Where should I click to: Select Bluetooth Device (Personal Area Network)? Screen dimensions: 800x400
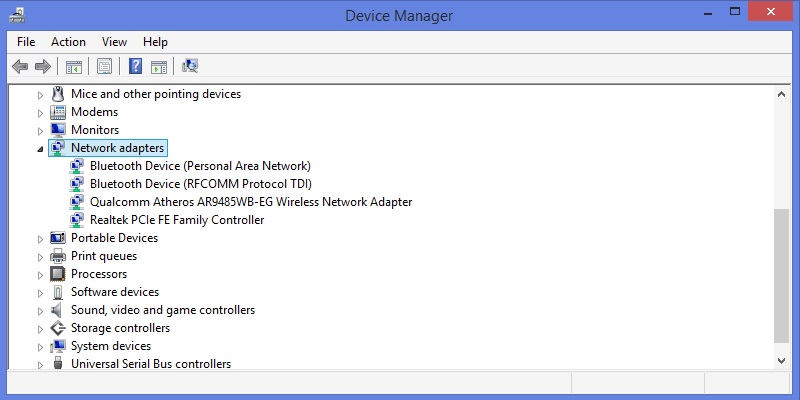click(x=200, y=166)
